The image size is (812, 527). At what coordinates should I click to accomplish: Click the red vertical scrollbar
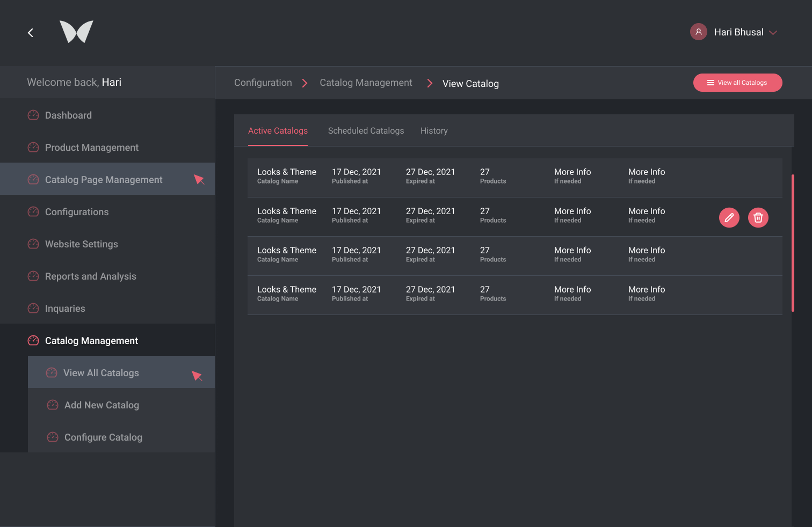click(793, 243)
